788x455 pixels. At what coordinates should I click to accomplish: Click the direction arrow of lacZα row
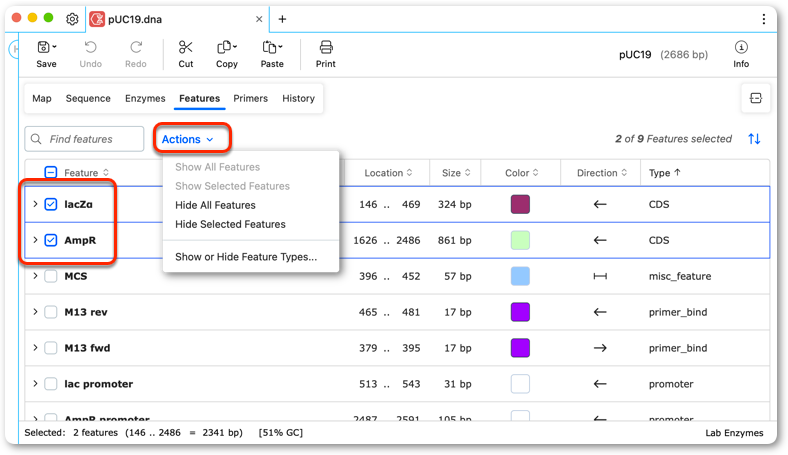pyautogui.click(x=600, y=204)
